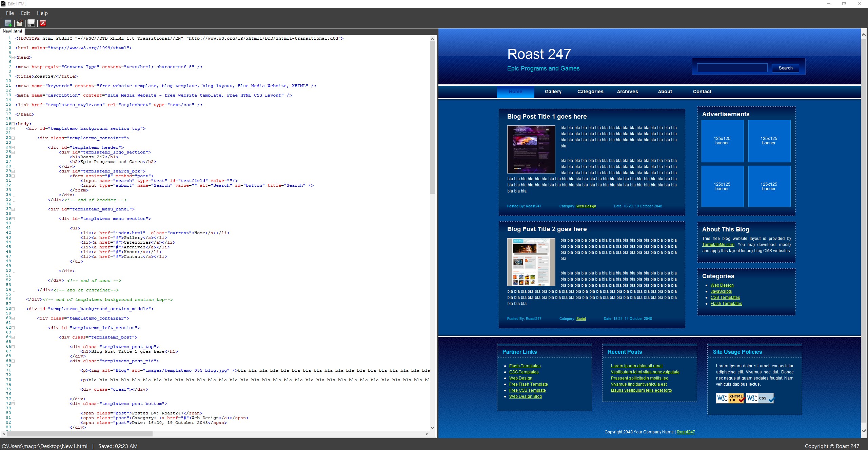This screenshot has width=868, height=450.
Task: Click the horizontal scrollbar thumb of code editor
Action: [80, 434]
